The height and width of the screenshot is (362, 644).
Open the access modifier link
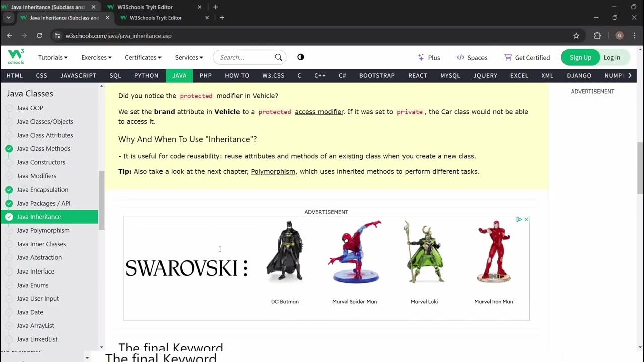click(x=319, y=112)
